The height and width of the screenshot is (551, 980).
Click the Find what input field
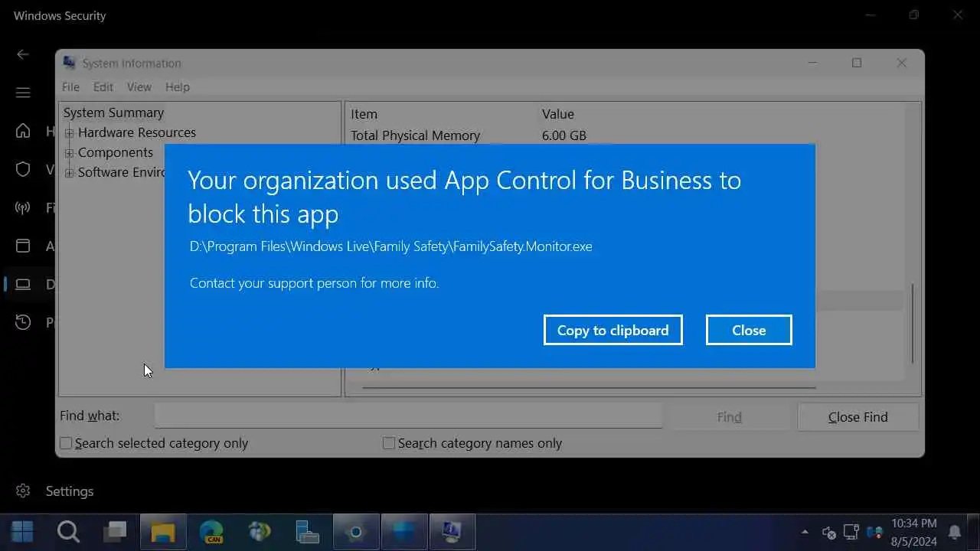tap(408, 416)
